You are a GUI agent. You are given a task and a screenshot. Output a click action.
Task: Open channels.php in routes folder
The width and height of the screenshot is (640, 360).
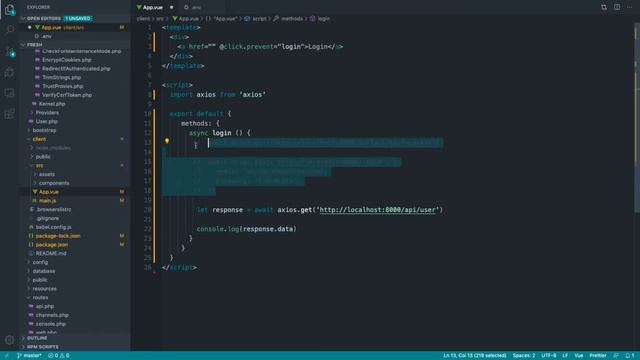pos(52,315)
